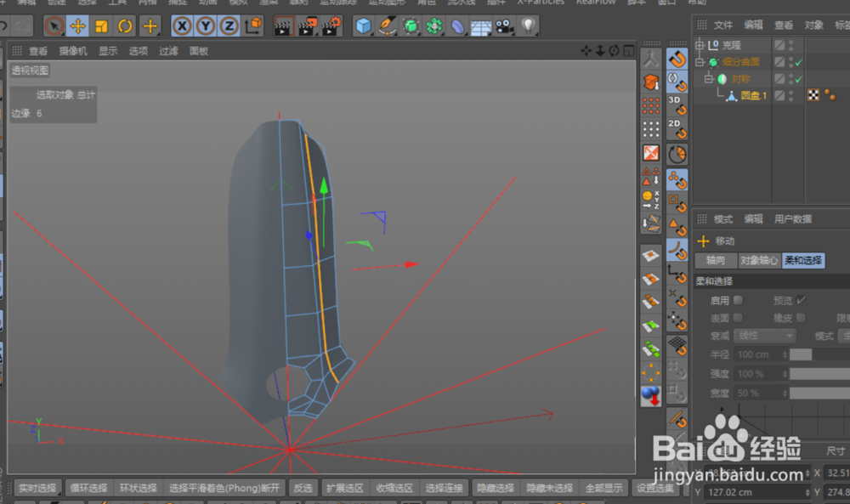Collapse the 对称 tree node

(709, 79)
